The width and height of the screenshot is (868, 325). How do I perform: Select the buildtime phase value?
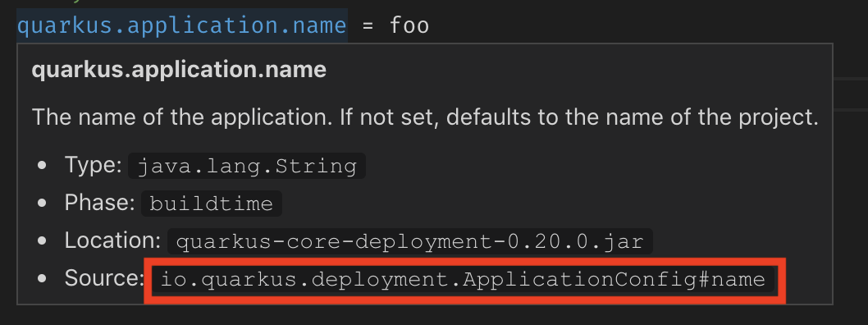212,204
